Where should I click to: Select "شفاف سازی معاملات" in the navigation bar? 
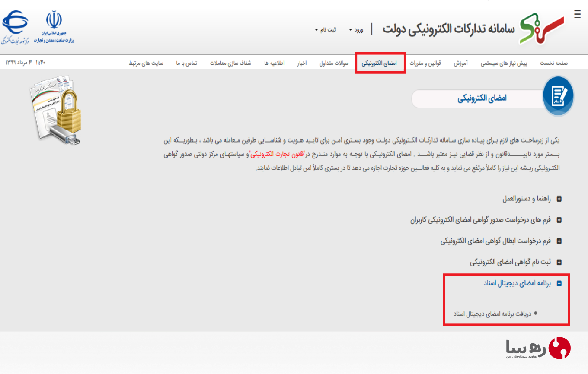(x=231, y=63)
